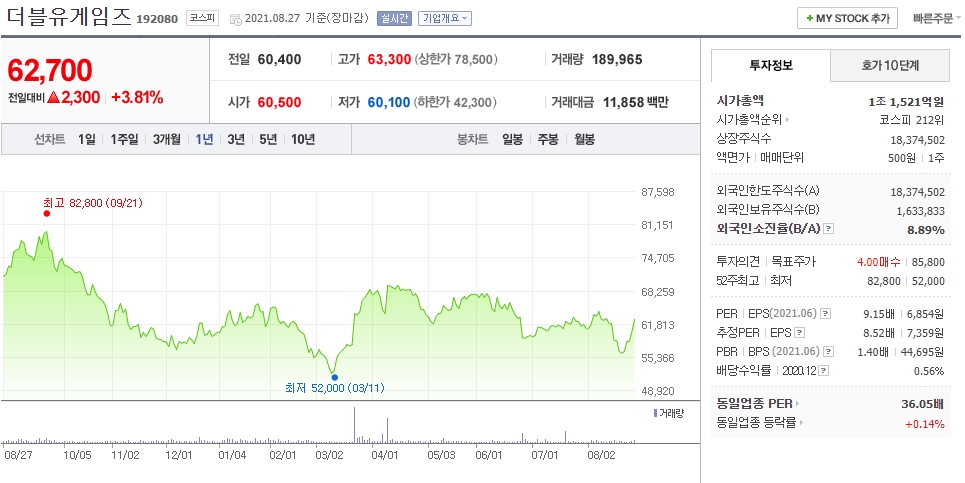Click the 저가 value 60,100
The width and height of the screenshot is (965, 483).
[x=389, y=102]
